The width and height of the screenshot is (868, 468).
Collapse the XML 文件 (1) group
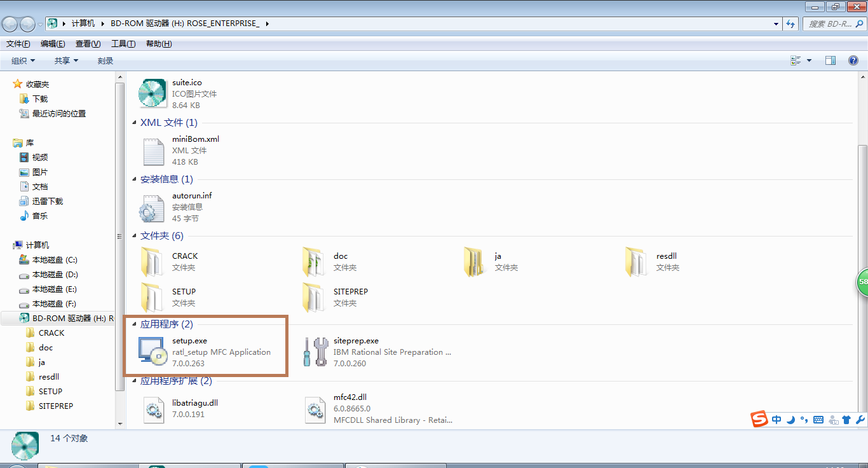[134, 123]
